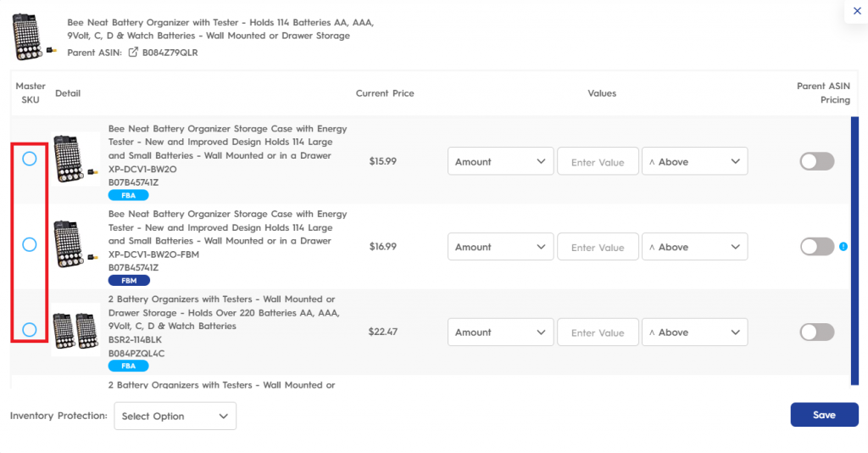Open Parent ASIN B084Z79QLR link
Image resolution: width=868 pixels, height=453 pixels.
point(170,53)
